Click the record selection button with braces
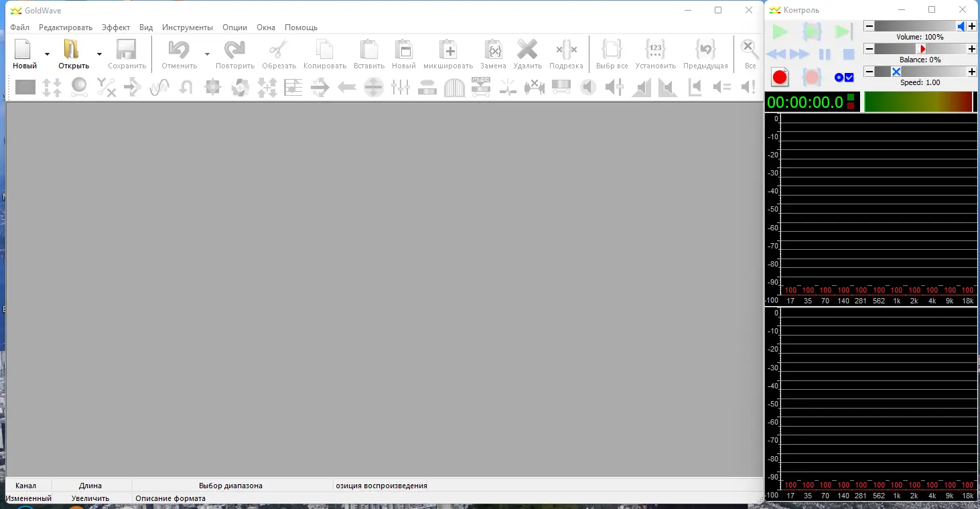The width and height of the screenshot is (980, 509). [x=812, y=77]
